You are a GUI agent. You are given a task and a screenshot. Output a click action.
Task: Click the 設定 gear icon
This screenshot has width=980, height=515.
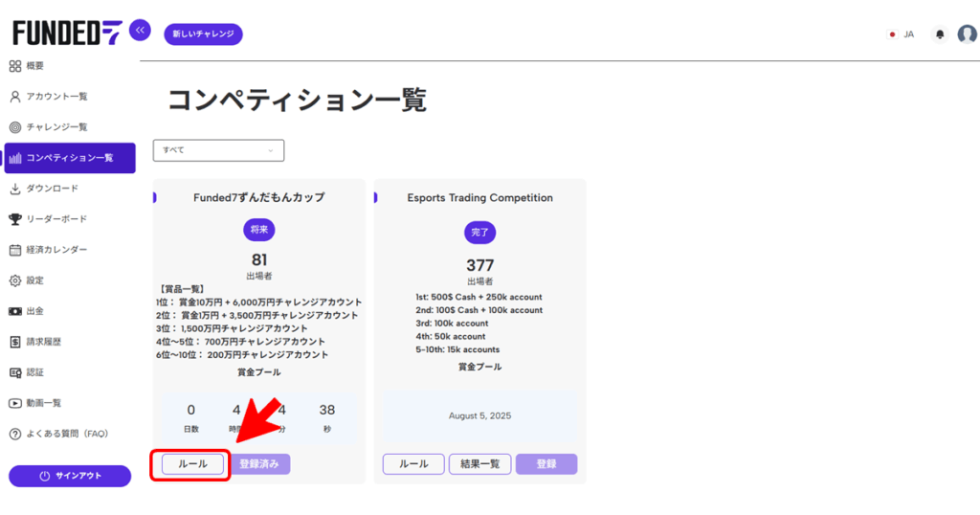tap(15, 280)
